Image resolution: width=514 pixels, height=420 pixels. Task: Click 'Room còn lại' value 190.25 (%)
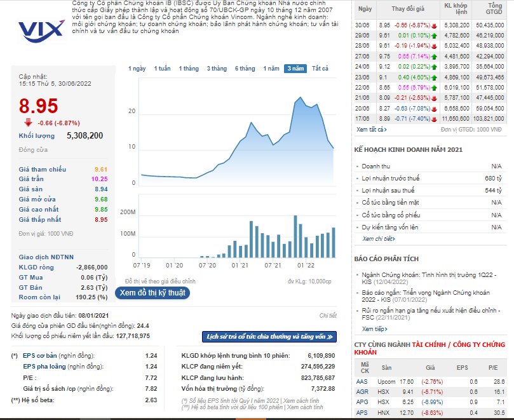pyautogui.click(x=91, y=297)
